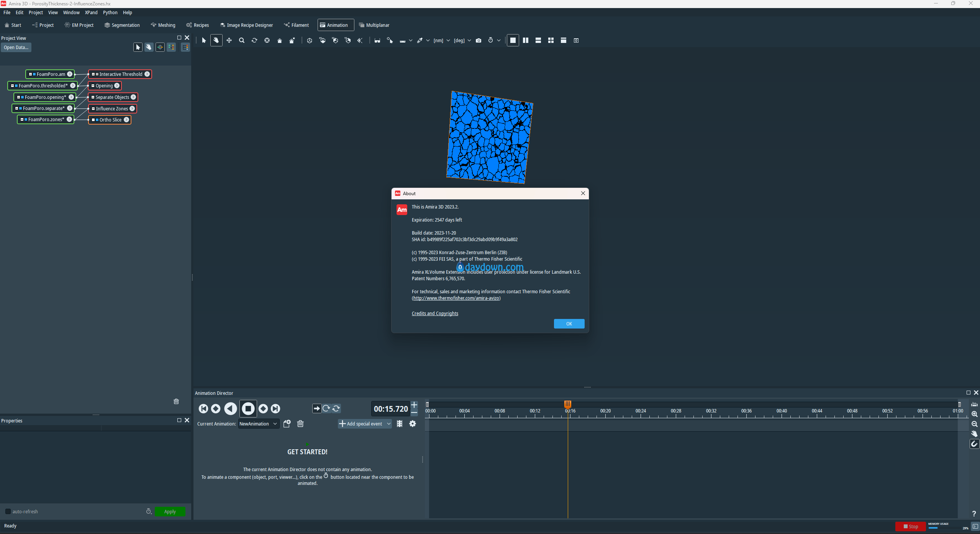Viewport: 980px width, 534px height.
Task: Expand the stopwatch animation dropdown arrow
Action: click(x=499, y=40)
